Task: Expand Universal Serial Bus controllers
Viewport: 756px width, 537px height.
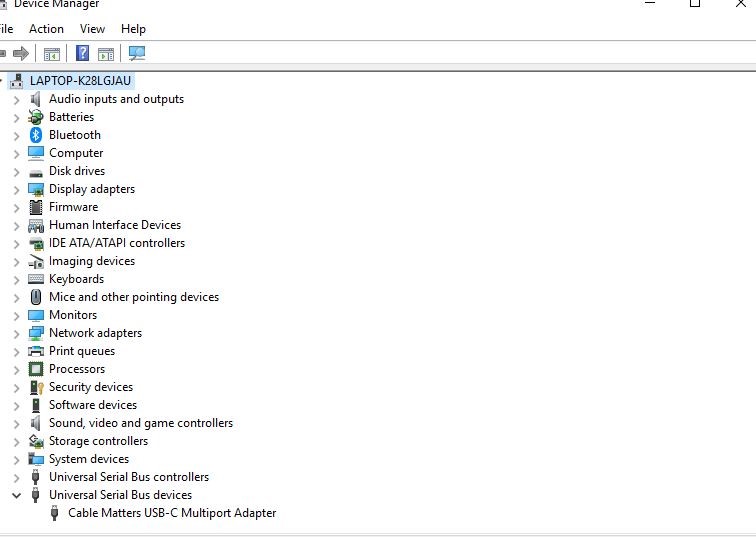Action: pos(16,478)
